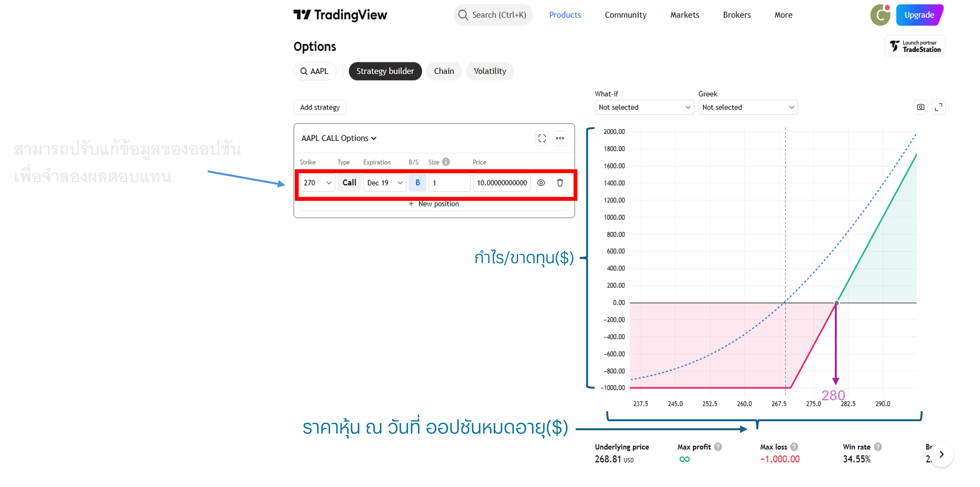Click the Add strategy button
This screenshot has width=980, height=487.
pyautogui.click(x=319, y=107)
